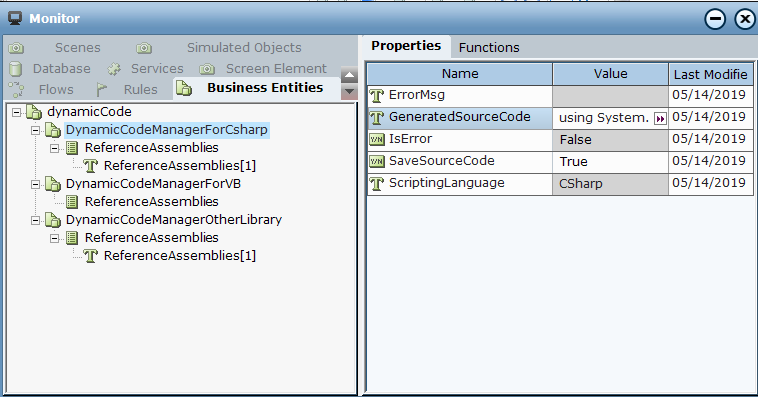Click the Rules flag icon

coord(101,89)
